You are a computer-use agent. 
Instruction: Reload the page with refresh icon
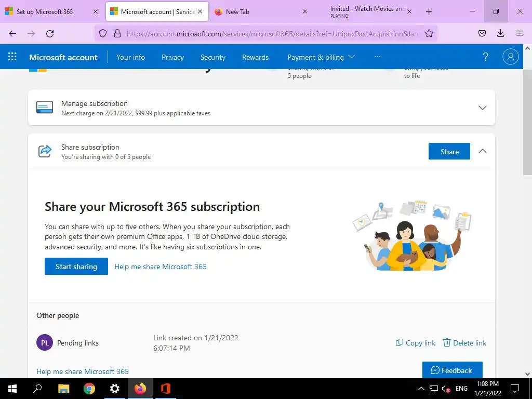(50, 33)
